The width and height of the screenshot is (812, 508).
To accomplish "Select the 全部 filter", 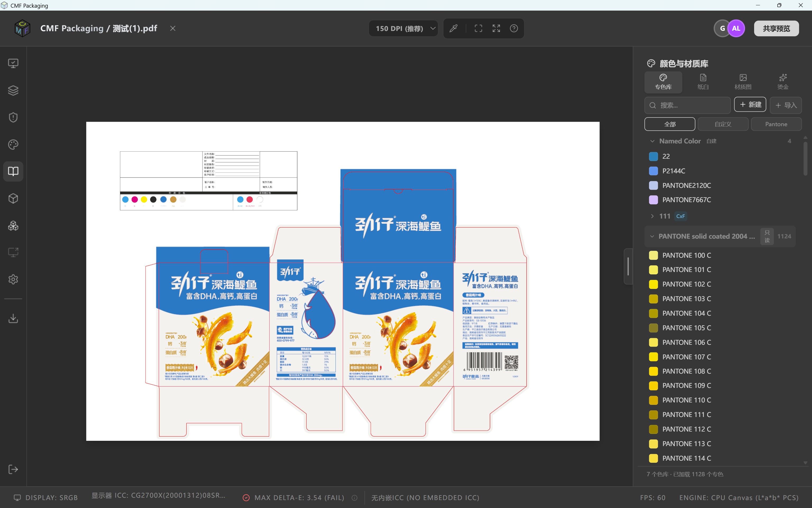I will tap(670, 124).
